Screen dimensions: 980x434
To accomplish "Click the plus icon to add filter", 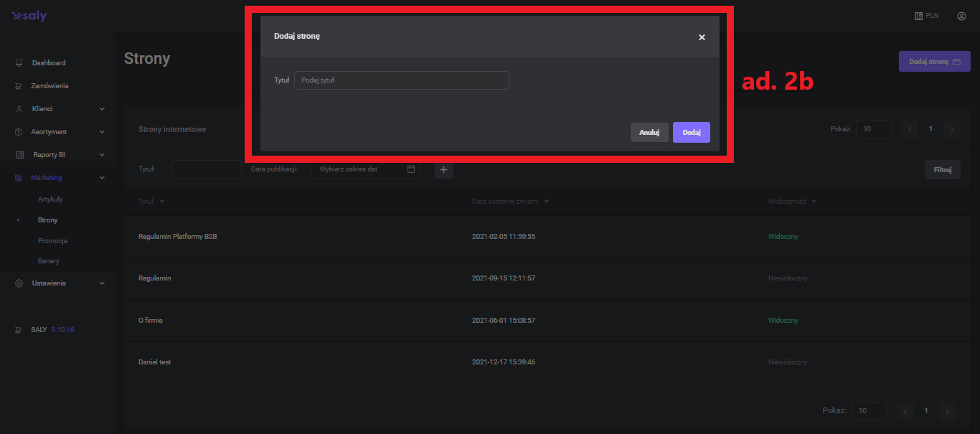I will pyautogui.click(x=443, y=170).
